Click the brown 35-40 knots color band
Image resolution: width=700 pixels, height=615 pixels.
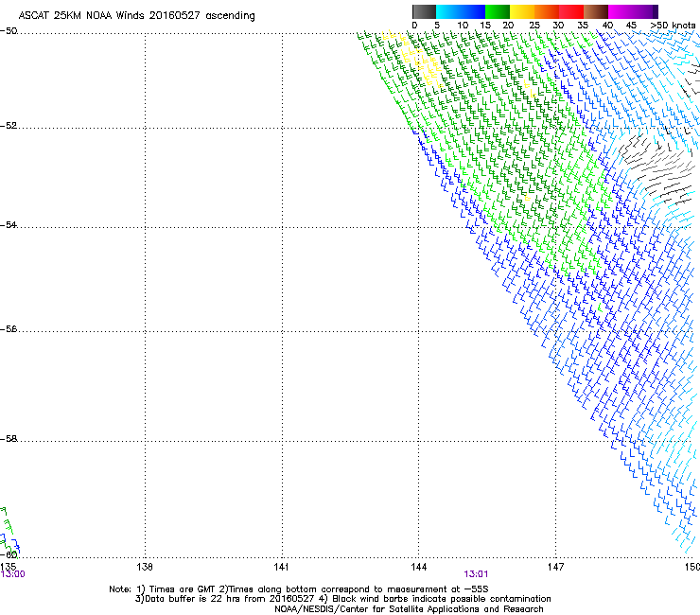pyautogui.click(x=596, y=11)
